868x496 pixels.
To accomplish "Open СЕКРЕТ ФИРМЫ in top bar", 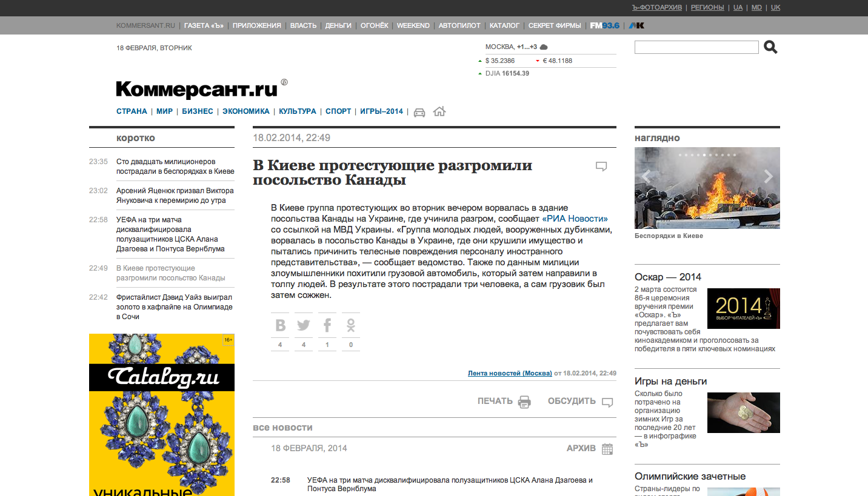I will [555, 25].
